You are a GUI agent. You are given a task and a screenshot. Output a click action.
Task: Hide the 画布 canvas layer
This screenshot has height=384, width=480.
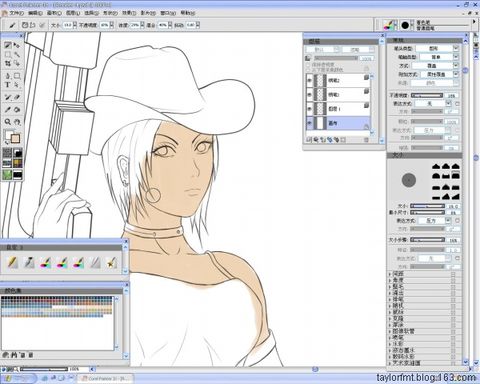pos(310,123)
